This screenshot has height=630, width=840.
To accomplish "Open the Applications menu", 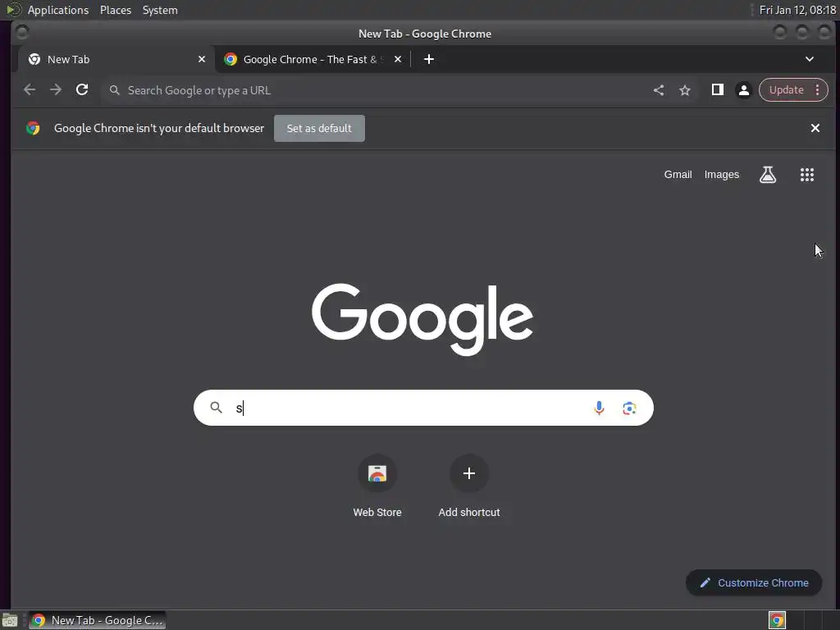I will tap(58, 10).
